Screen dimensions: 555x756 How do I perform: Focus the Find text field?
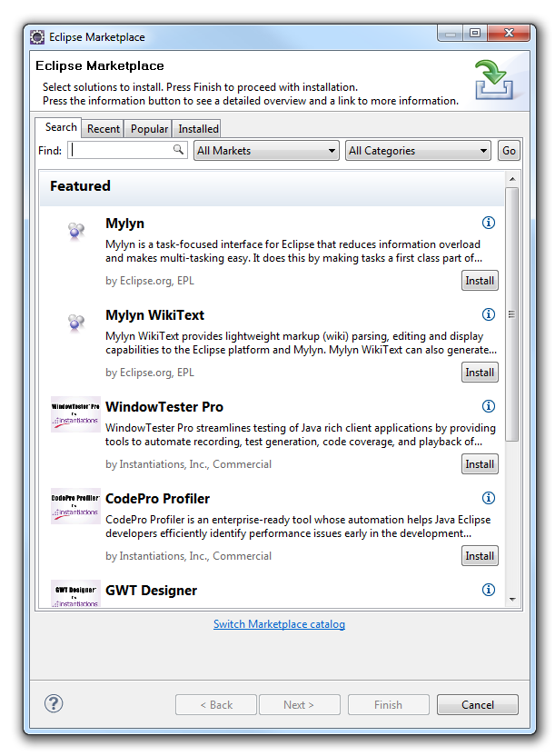click(x=127, y=150)
